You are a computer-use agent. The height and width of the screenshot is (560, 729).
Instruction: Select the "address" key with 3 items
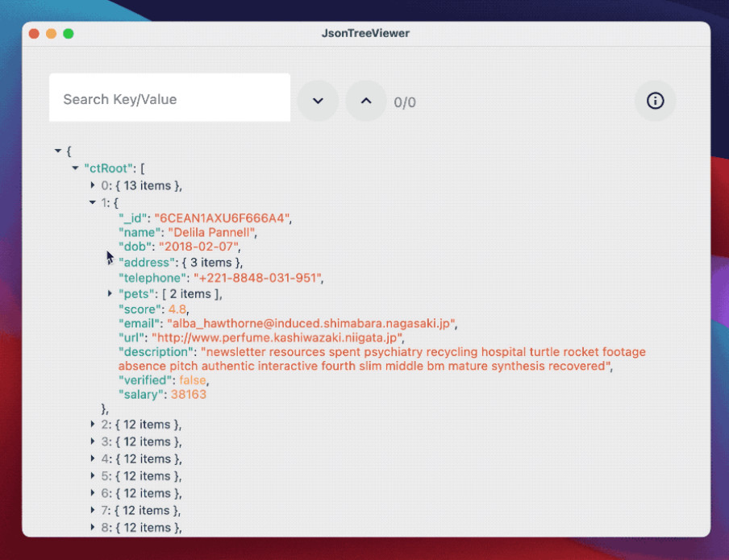click(147, 263)
